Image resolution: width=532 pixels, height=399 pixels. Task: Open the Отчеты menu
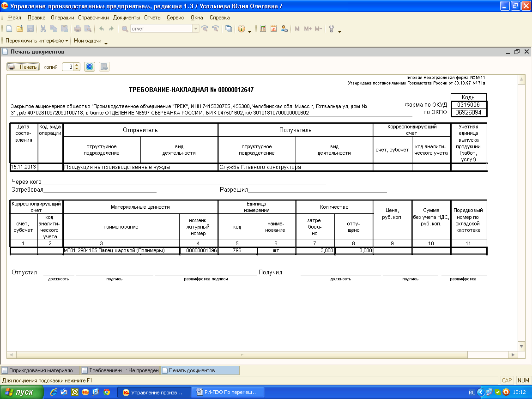pyautogui.click(x=153, y=18)
